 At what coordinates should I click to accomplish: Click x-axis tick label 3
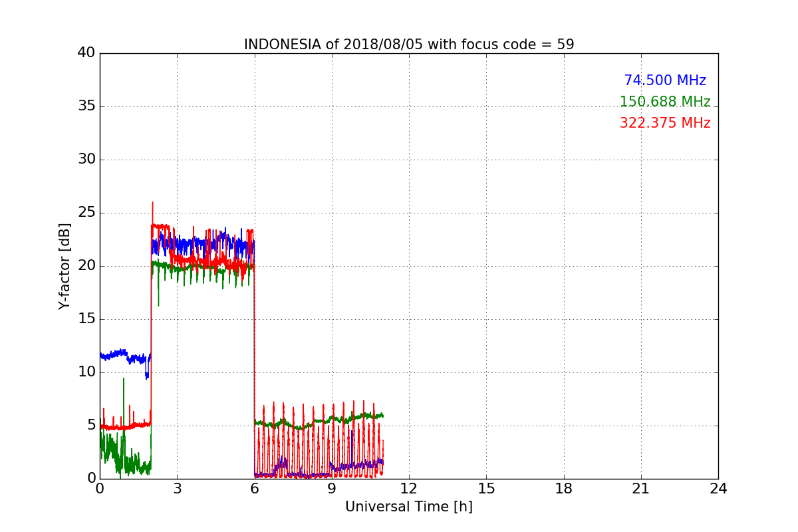[177, 489]
